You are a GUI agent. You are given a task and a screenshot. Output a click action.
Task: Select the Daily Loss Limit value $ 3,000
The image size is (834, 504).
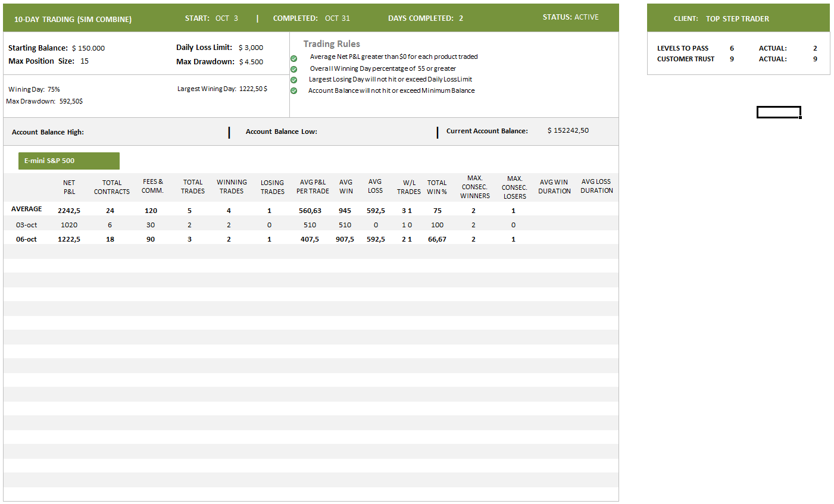(251, 48)
